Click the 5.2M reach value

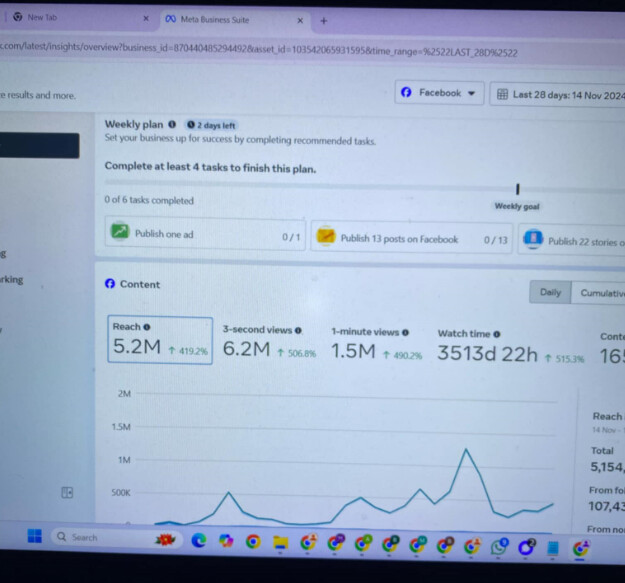click(x=137, y=346)
